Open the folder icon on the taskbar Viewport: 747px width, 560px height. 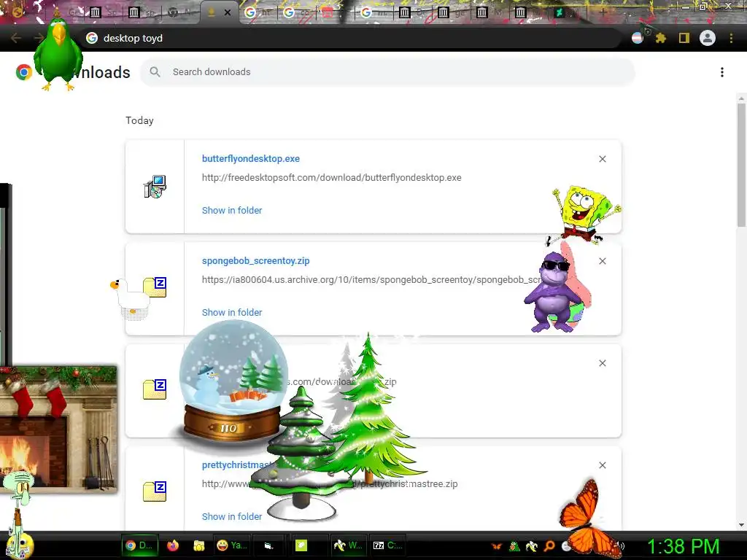tap(198, 545)
